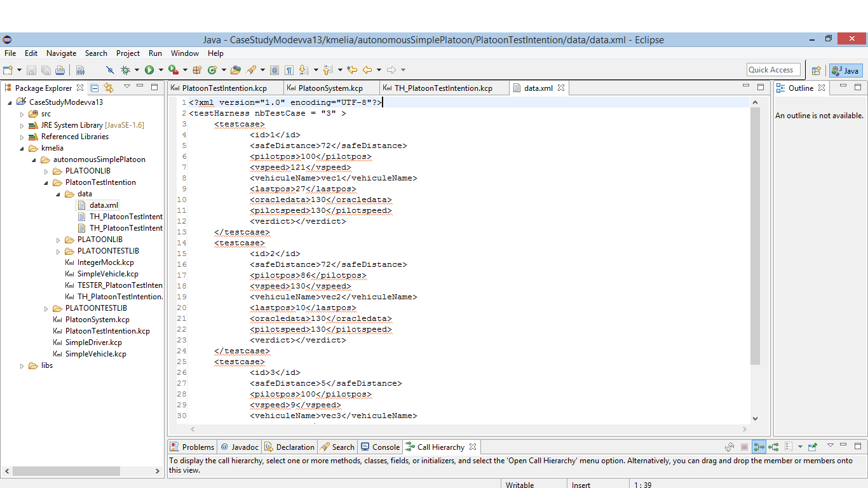The width and height of the screenshot is (868, 488).
Task: Toggle Show Callee Hierarchy mode
Action: (x=773, y=447)
